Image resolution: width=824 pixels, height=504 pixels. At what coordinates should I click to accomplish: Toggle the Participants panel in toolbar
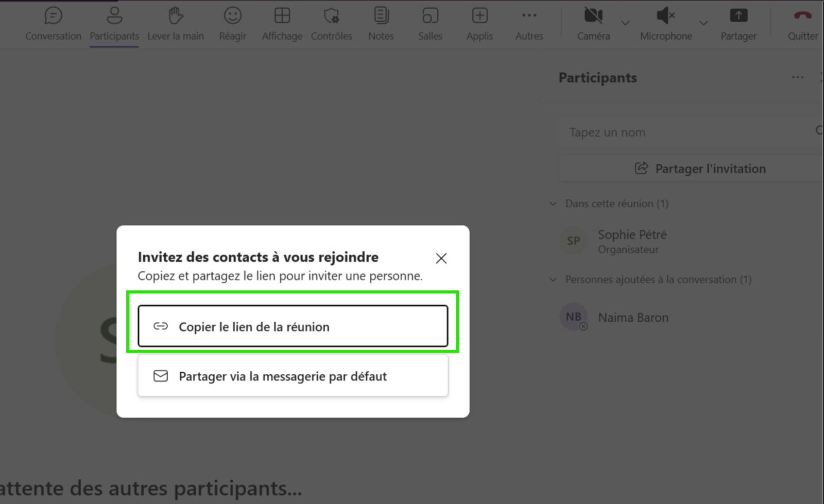click(x=114, y=24)
